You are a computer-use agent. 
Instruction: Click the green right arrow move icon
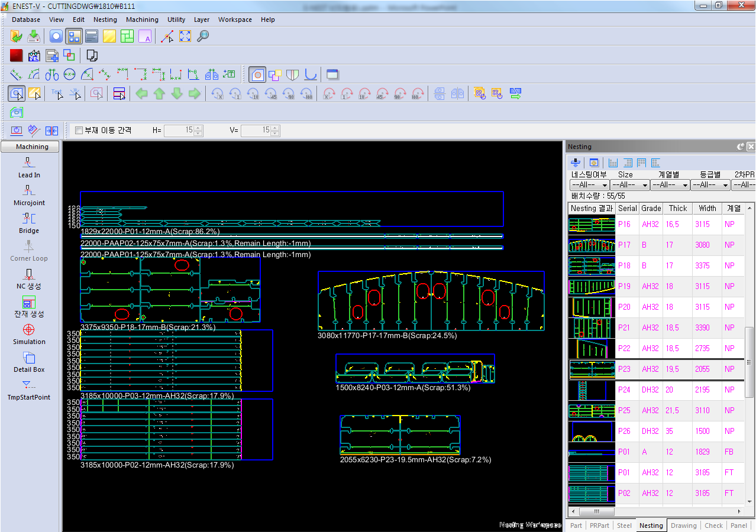pyautogui.click(x=195, y=93)
